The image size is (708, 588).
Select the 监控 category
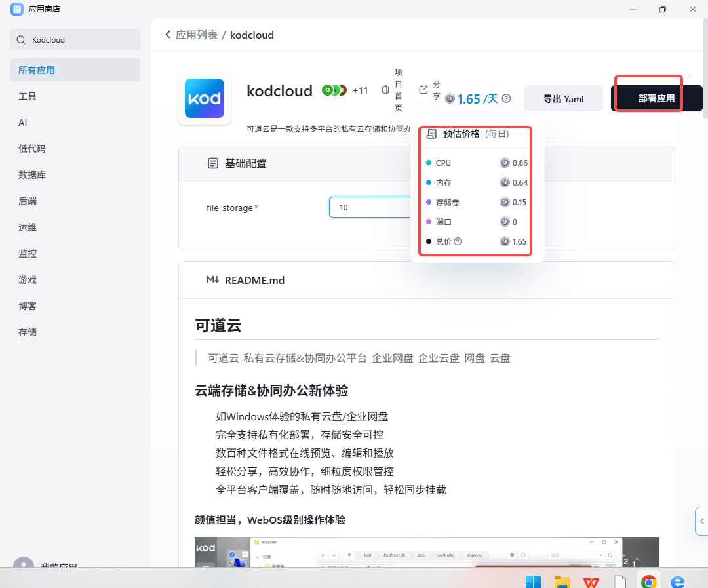(75, 253)
